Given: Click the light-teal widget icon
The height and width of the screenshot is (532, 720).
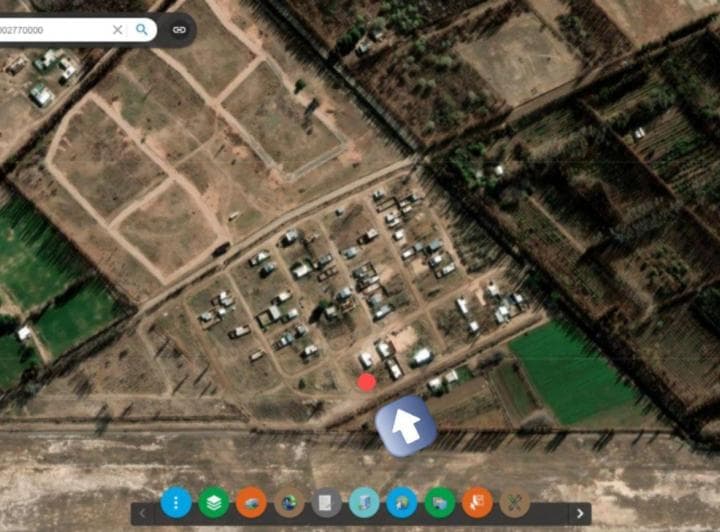Looking at the screenshot, I should click(364, 503).
